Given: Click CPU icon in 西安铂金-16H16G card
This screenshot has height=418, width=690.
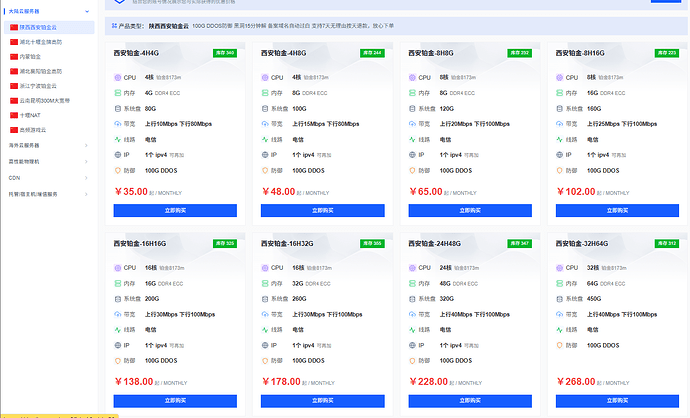Looking at the screenshot, I should tap(117, 268).
